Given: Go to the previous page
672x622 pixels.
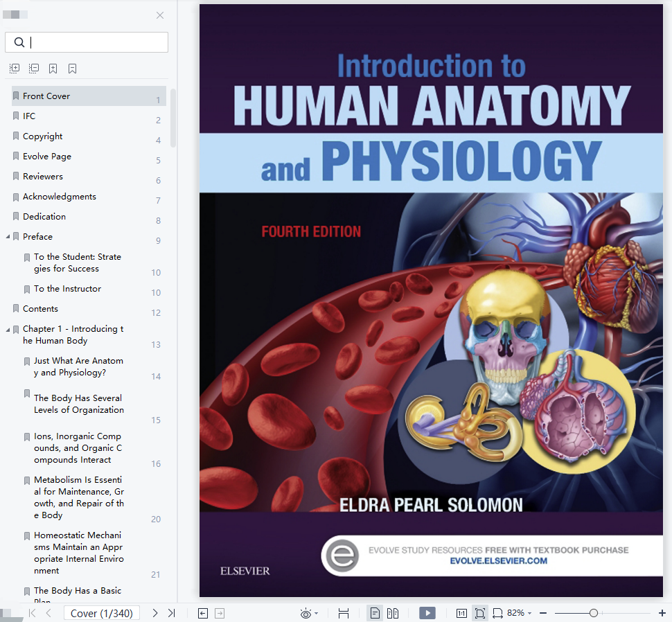Looking at the screenshot, I should click(x=48, y=613).
